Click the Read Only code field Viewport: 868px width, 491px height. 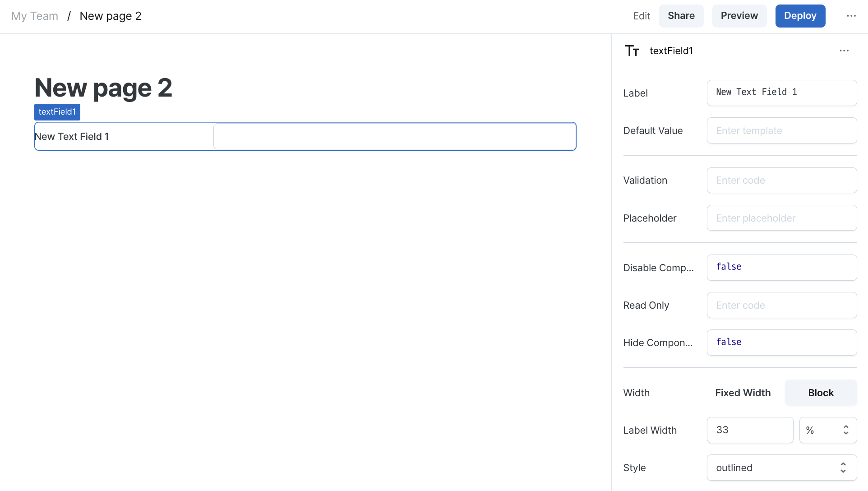click(781, 305)
